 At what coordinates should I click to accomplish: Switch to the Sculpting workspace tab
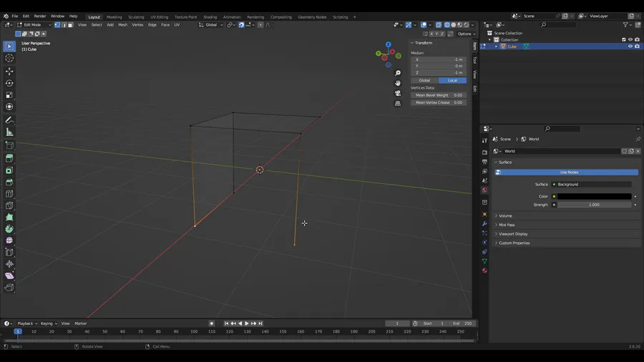click(136, 16)
